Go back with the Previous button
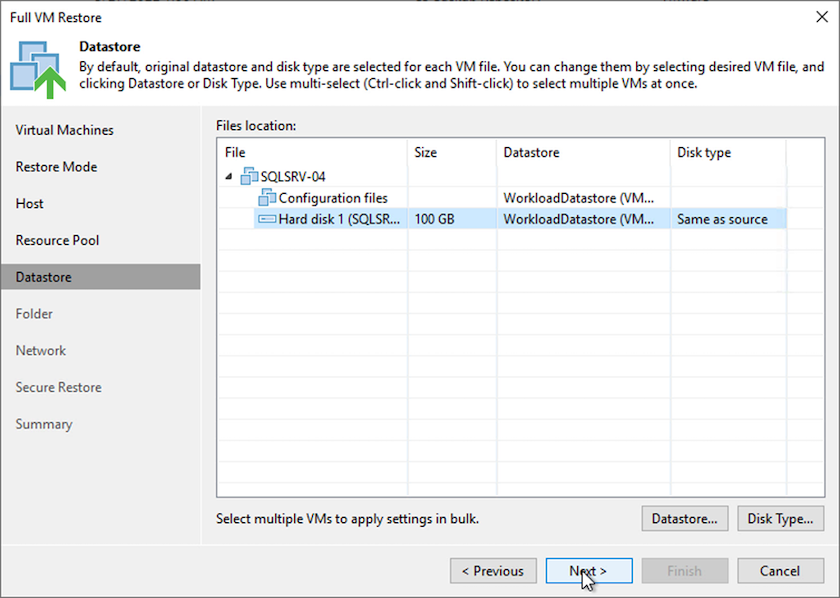This screenshot has width=840, height=598. [x=493, y=571]
